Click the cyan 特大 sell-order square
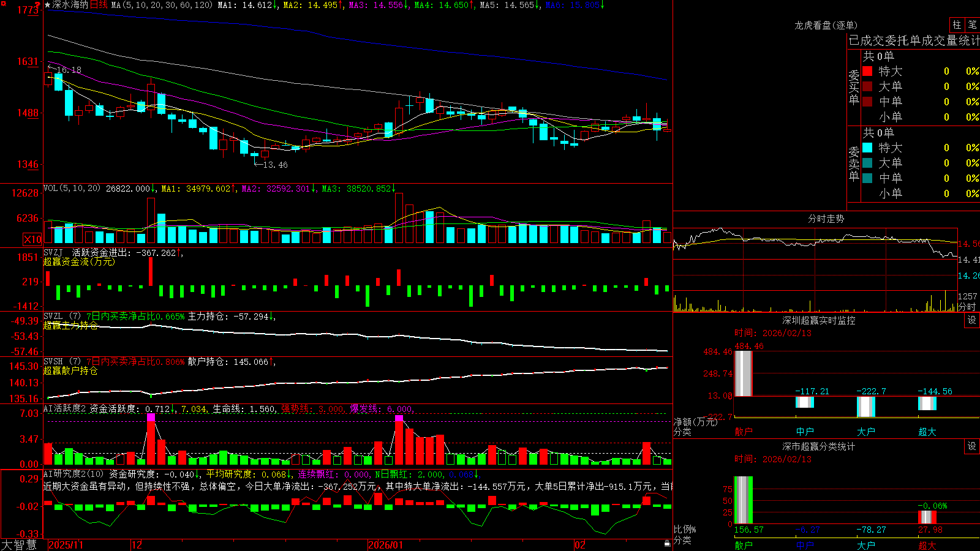The image size is (980, 551). tap(867, 148)
